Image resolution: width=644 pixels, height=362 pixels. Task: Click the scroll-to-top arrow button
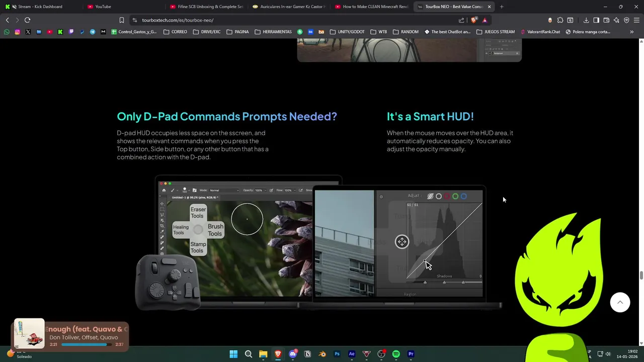coord(620,302)
